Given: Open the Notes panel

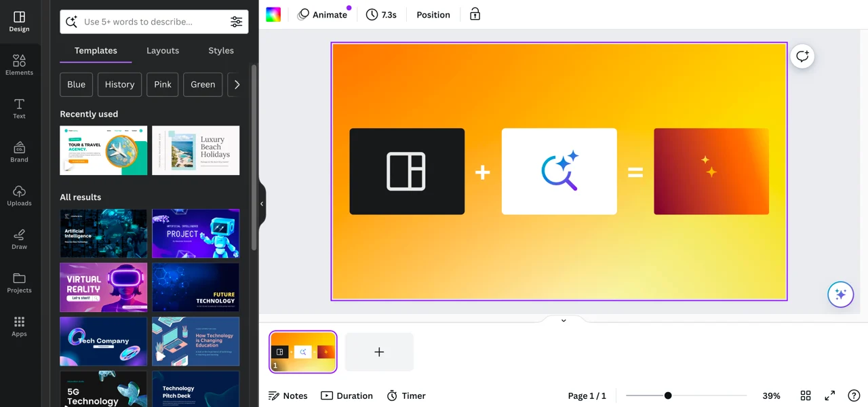Looking at the screenshot, I should click(288, 395).
